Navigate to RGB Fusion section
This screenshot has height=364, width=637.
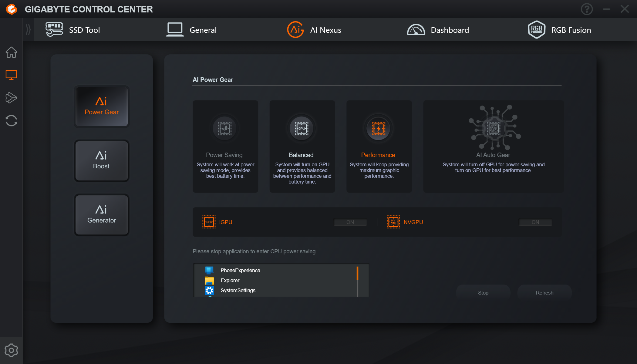[561, 30]
